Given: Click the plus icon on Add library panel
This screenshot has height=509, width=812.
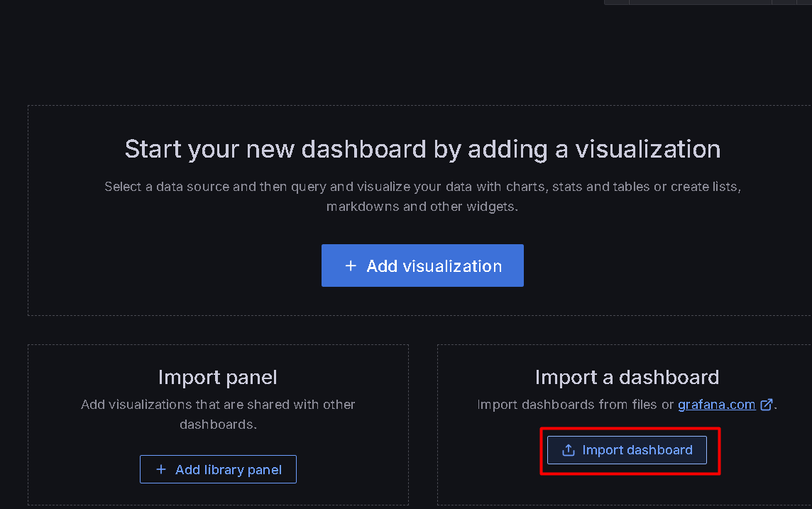Looking at the screenshot, I should (x=160, y=470).
